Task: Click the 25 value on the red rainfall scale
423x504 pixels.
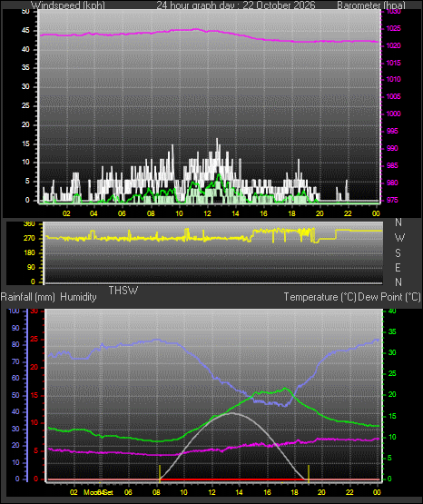Action: click(x=34, y=339)
